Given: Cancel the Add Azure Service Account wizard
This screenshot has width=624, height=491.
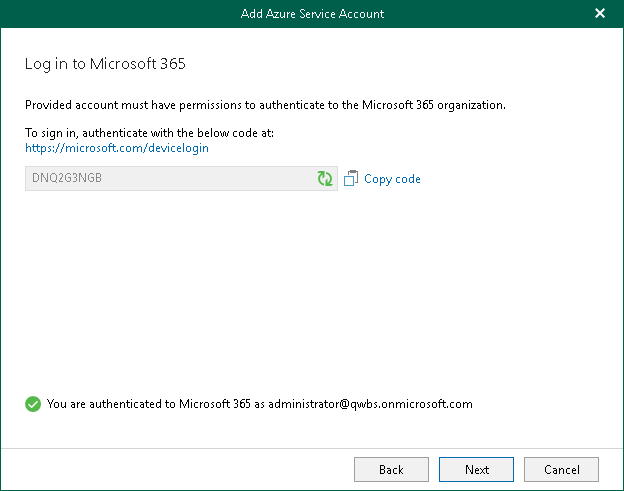Looking at the screenshot, I should tap(561, 470).
